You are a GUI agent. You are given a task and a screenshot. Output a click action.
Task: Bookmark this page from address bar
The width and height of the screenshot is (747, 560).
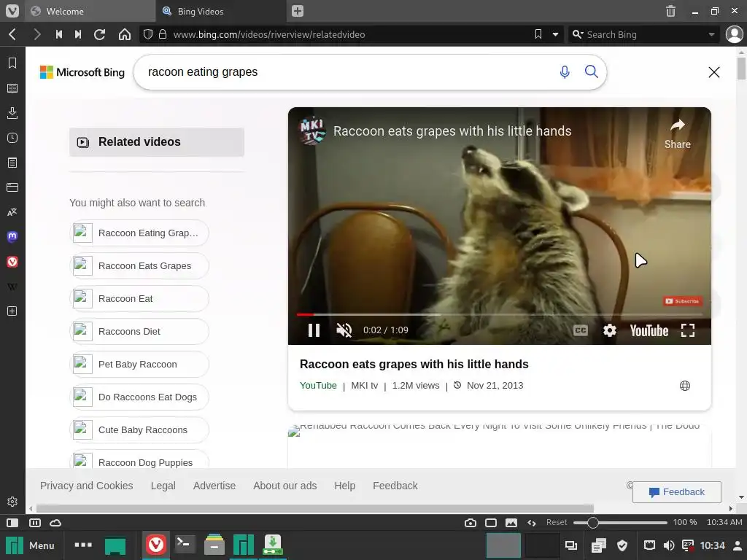[x=538, y=34]
